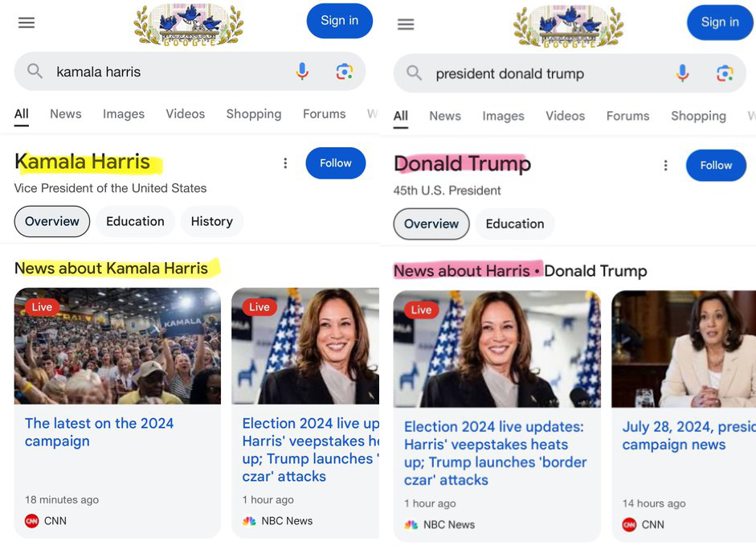
Task: Select Education chip under Donald Trump
Action: (x=515, y=224)
